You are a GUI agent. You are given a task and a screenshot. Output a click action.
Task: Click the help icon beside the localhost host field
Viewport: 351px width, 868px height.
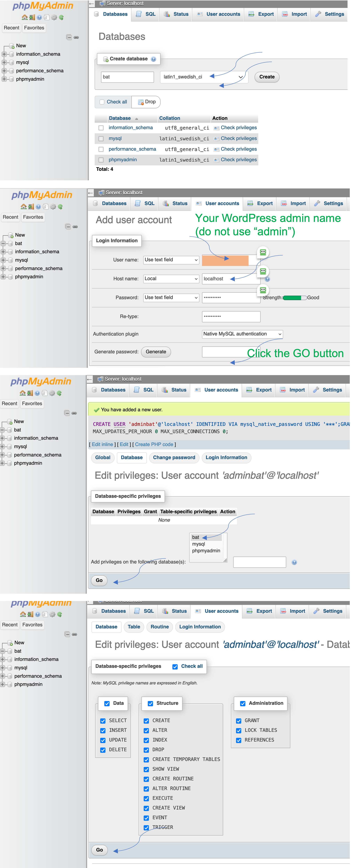tap(267, 279)
